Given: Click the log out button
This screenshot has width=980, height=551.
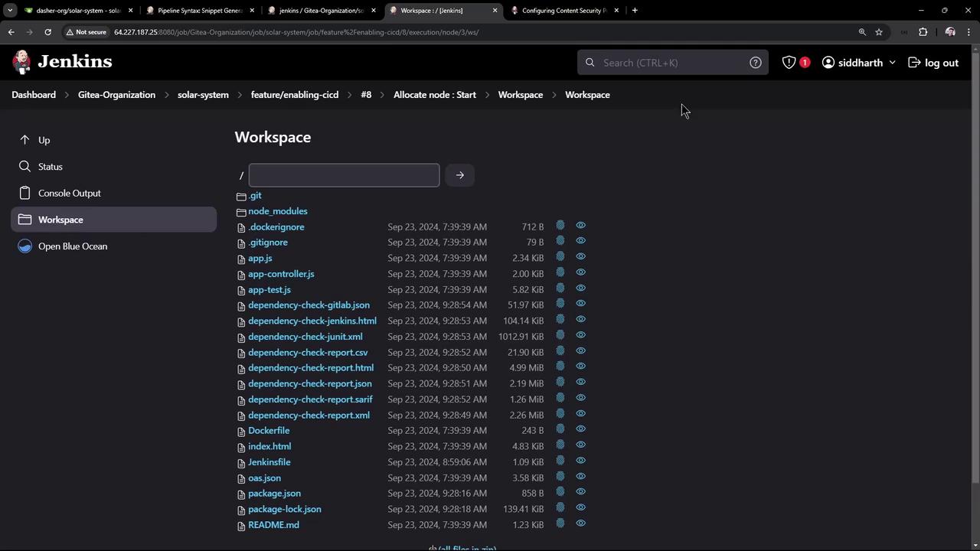Looking at the screenshot, I should [x=933, y=63].
